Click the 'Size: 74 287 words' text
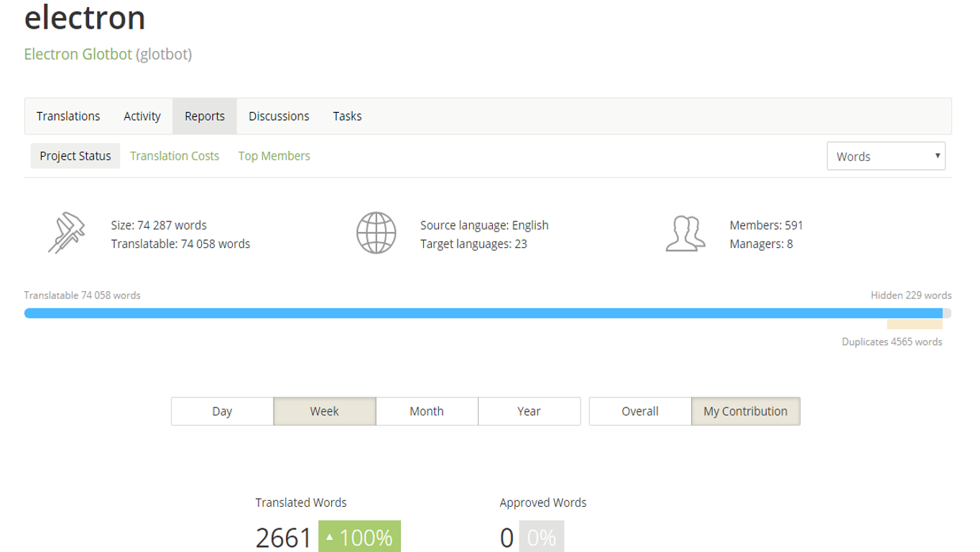 [x=159, y=225]
